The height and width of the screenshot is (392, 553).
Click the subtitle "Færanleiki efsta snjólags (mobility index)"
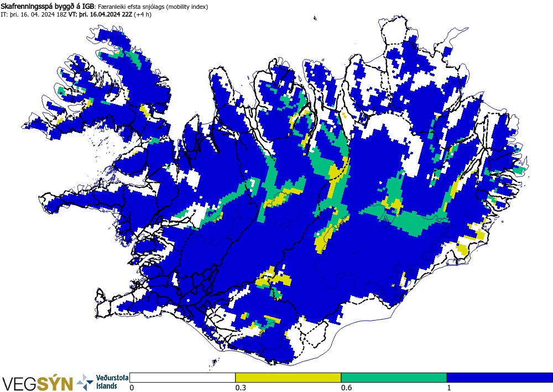153,7
